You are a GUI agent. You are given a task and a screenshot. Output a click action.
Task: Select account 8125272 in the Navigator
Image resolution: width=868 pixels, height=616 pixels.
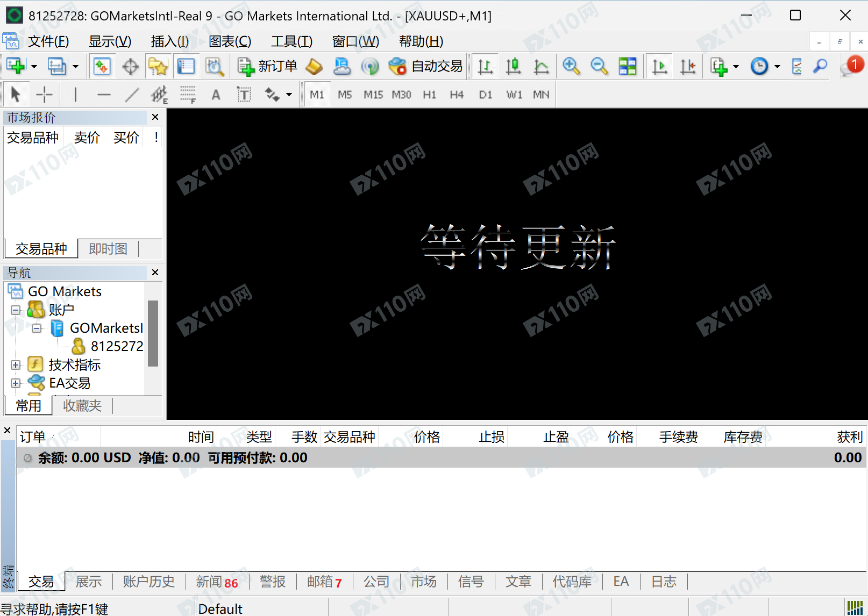coord(116,346)
